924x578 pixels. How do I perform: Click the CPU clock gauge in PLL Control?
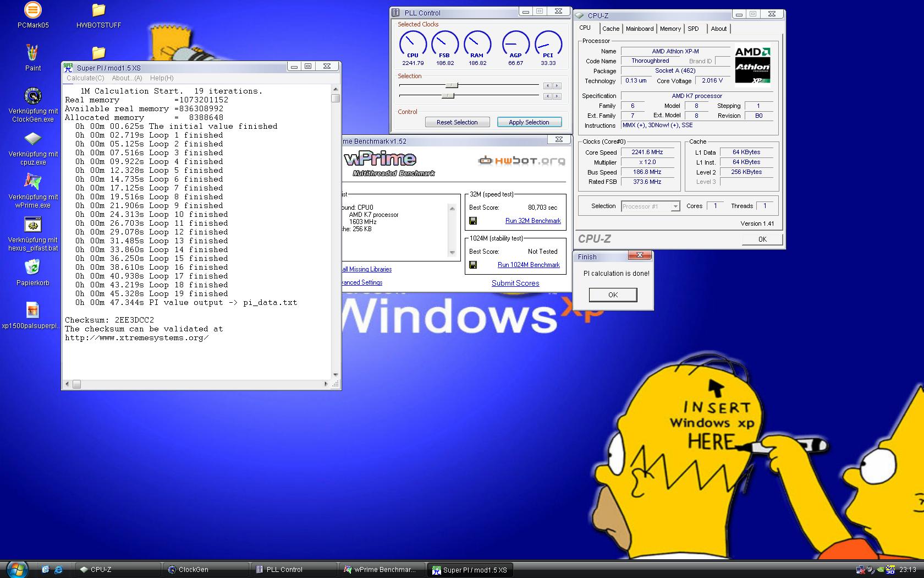pos(413,44)
